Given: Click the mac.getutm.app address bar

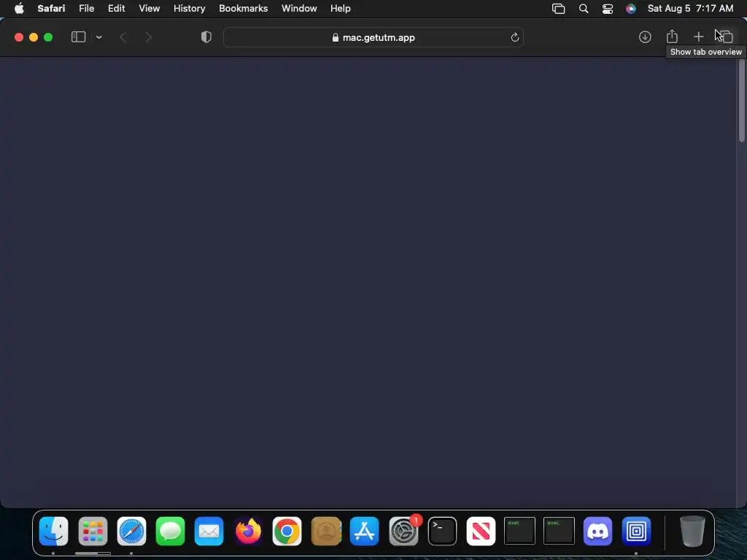Looking at the screenshot, I should [x=373, y=38].
